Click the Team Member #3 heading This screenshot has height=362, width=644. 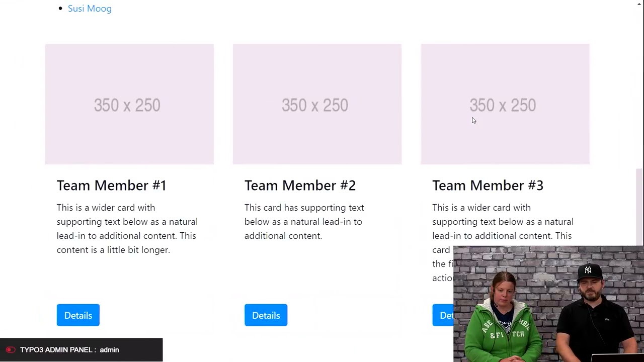488,186
